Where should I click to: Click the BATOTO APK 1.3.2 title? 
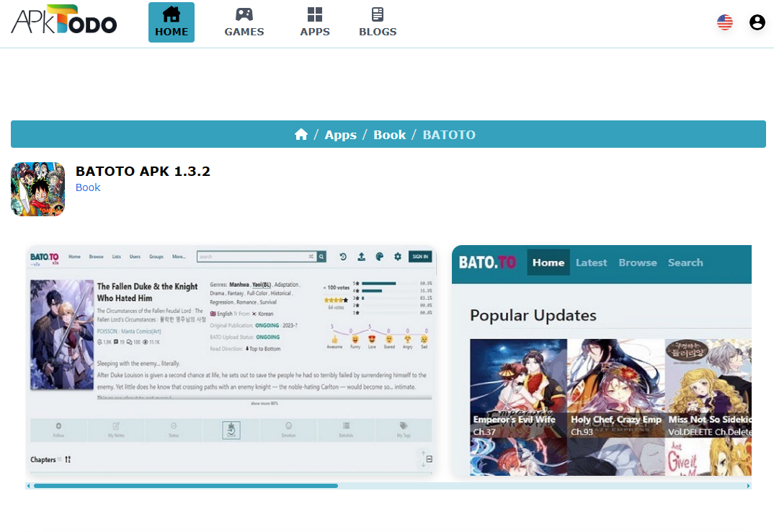143,171
